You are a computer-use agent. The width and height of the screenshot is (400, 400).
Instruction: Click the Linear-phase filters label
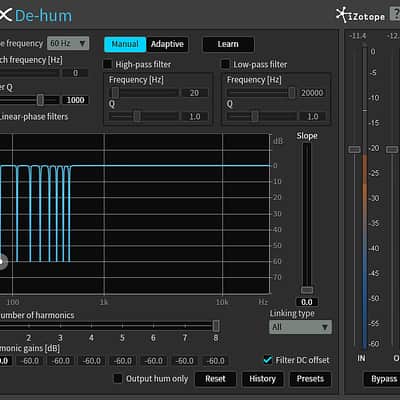34,117
